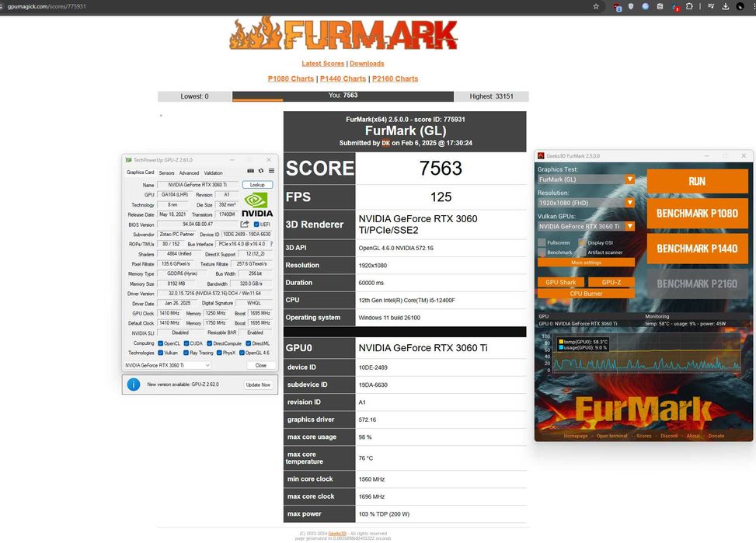This screenshot has height=543, width=756.
Task: Click the red-badged extension icon
Action: (676, 7)
